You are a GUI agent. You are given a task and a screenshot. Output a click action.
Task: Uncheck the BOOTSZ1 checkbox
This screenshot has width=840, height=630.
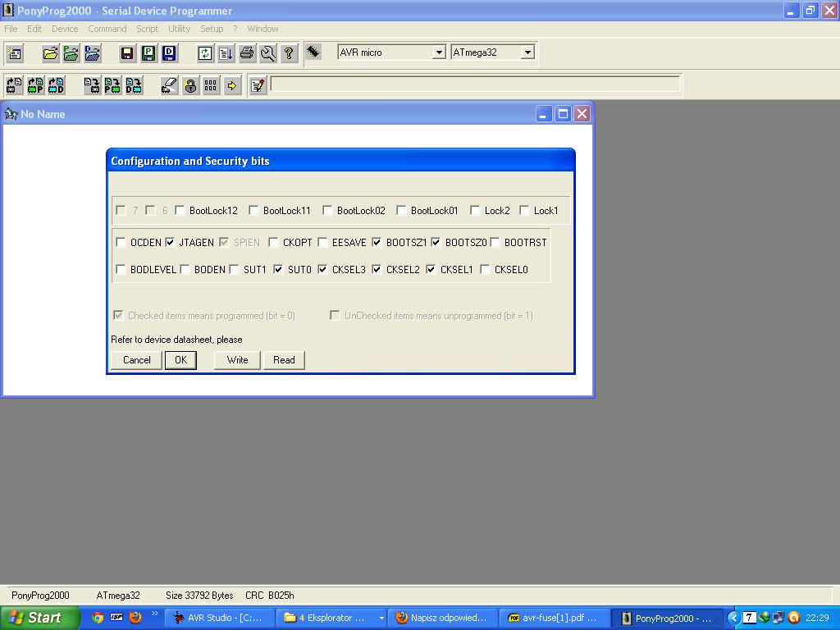[x=377, y=243]
